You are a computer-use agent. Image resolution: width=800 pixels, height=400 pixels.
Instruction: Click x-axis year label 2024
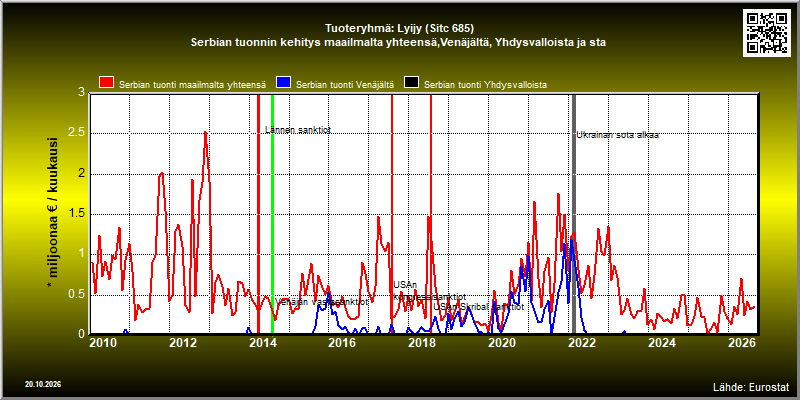tap(662, 343)
